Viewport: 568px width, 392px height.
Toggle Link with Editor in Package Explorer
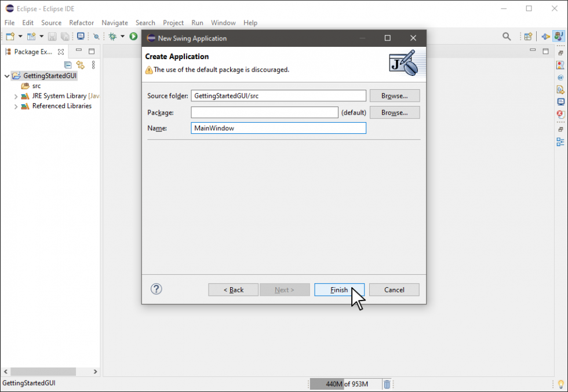[x=80, y=65]
